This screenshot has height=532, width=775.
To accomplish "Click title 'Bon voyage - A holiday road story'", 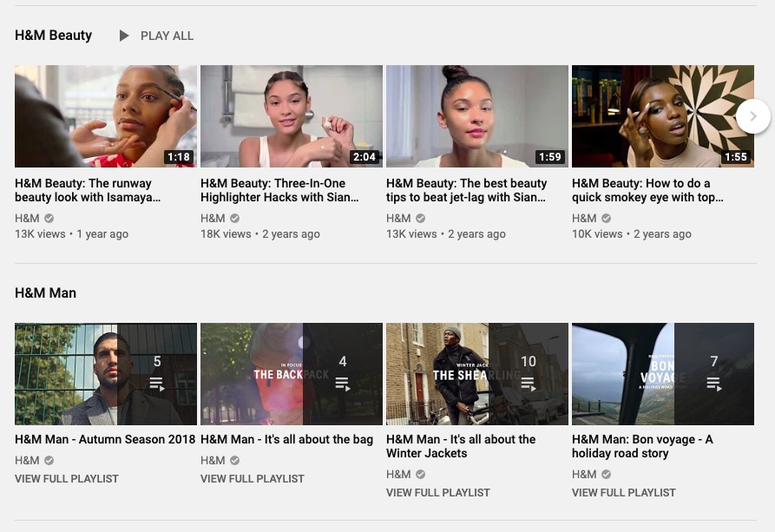I will pyautogui.click(x=642, y=446).
